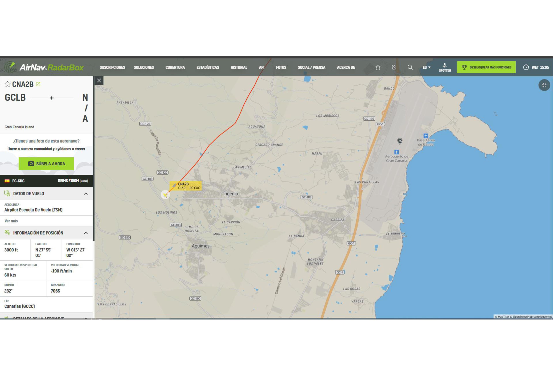Open the Cobertura menu
Screen dimensions: 554x392
[175, 67]
